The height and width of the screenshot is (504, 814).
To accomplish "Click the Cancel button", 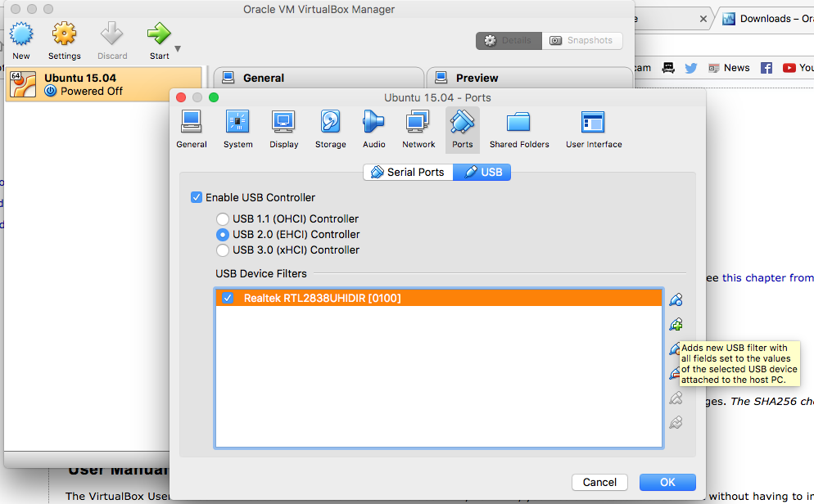I will click(599, 482).
